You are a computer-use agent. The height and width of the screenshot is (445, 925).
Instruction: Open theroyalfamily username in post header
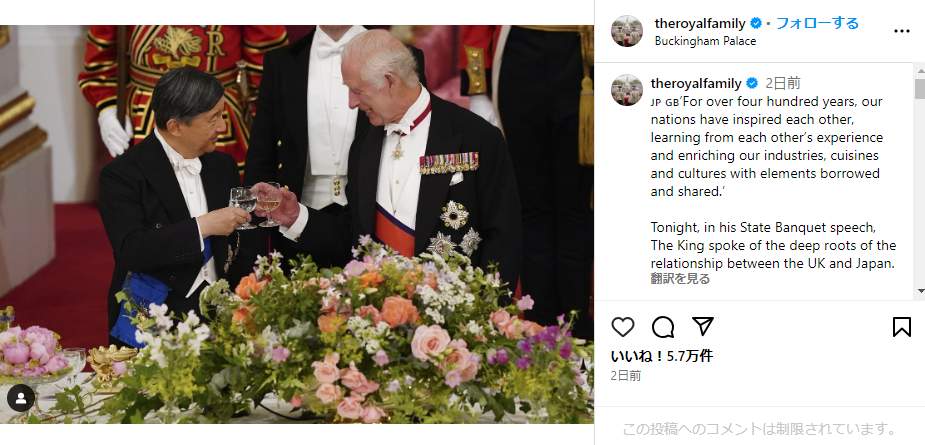point(700,23)
